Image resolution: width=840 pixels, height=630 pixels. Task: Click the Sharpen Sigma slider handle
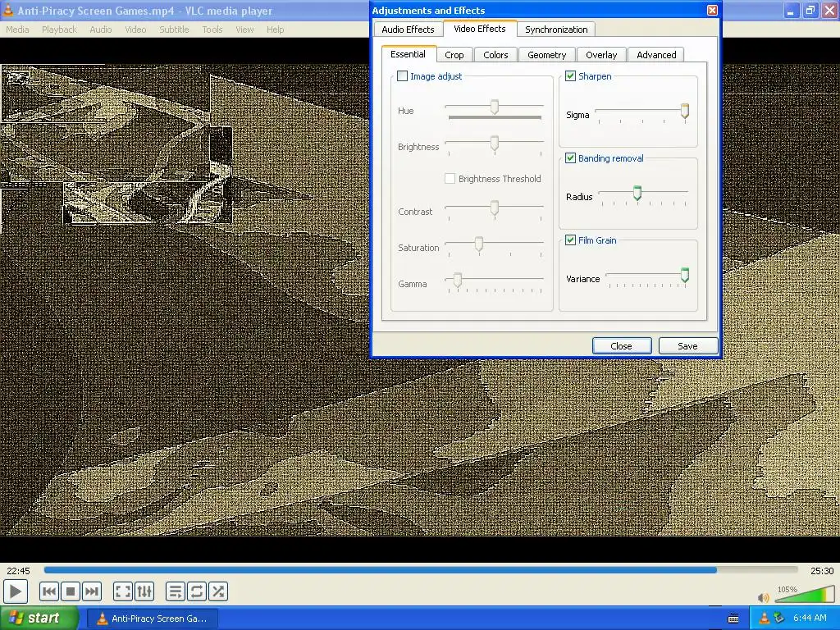(x=685, y=112)
